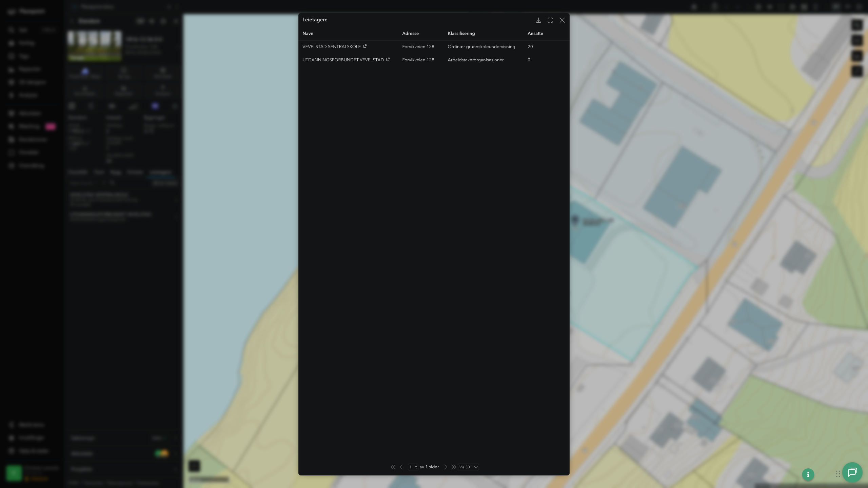Screen dimensions: 868x488
Task: Select UTDANNINGSFORBUNDET VEVELSTAD tenant name
Action: tap(343, 60)
